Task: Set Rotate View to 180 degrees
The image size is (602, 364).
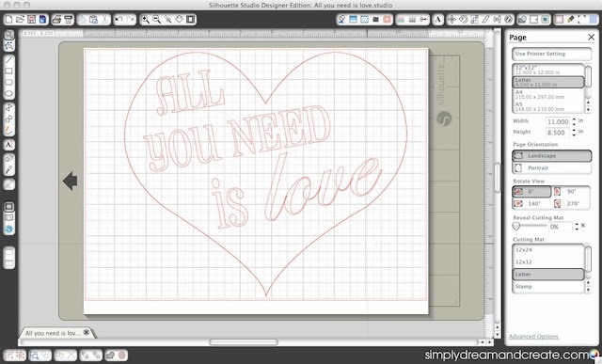Action: tap(531, 203)
